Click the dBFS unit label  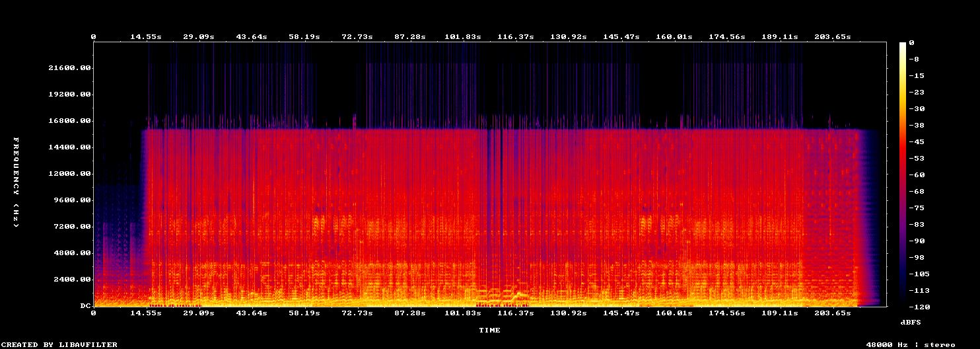point(911,322)
